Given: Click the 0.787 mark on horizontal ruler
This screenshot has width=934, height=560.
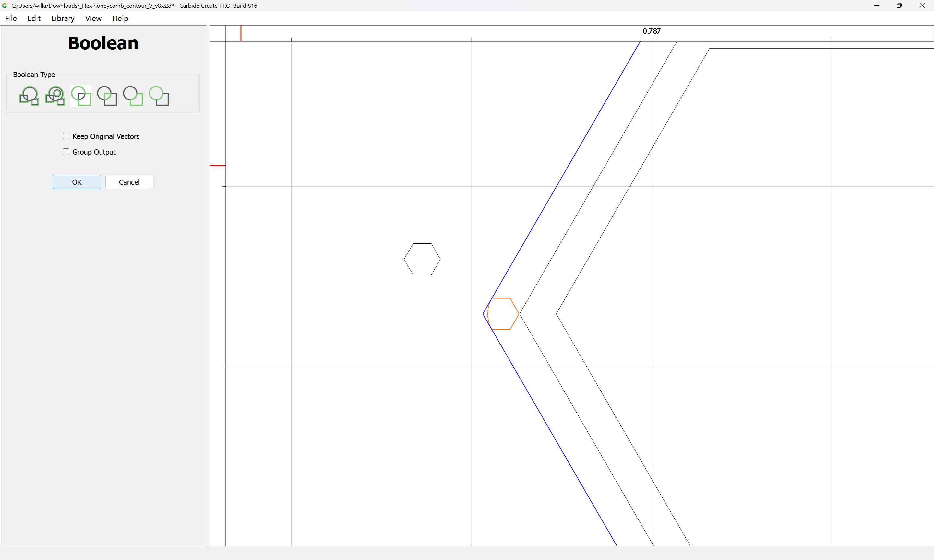Looking at the screenshot, I should (652, 31).
